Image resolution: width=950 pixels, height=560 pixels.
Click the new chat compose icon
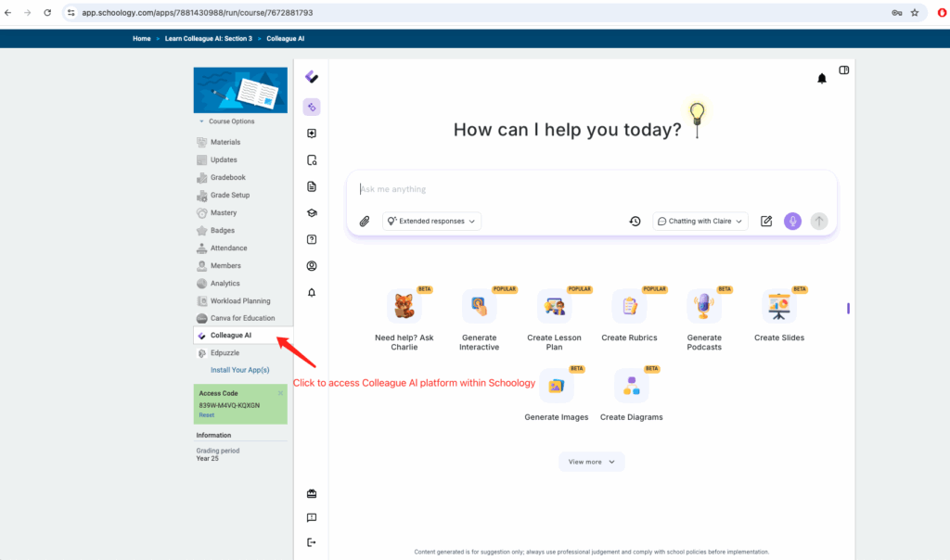(x=766, y=222)
